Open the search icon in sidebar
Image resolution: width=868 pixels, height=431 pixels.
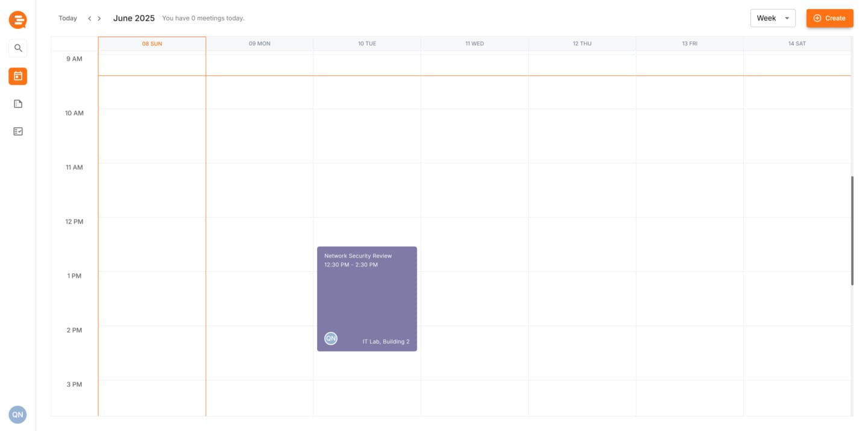pos(18,48)
